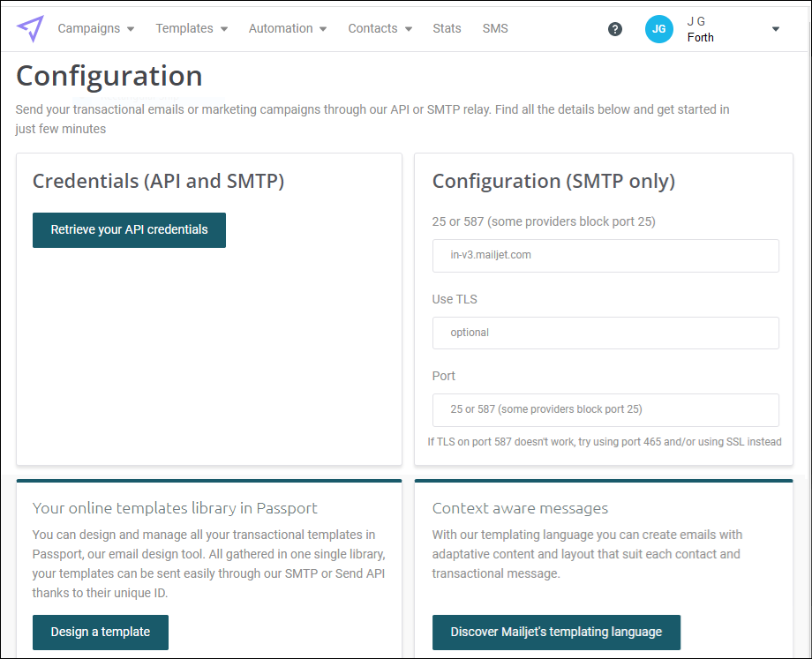The width and height of the screenshot is (812, 659).
Task: Expand the Campaigns dropdown arrow
Action: pos(131,29)
